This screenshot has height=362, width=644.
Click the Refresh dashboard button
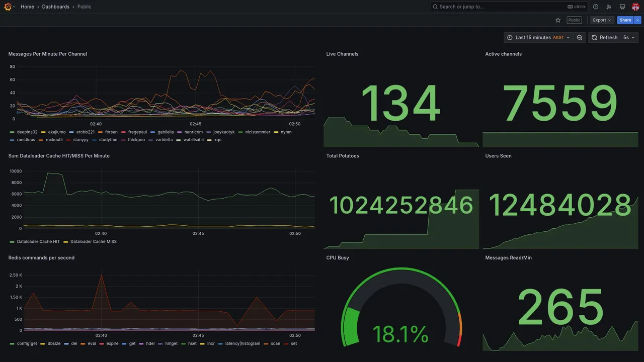click(x=604, y=38)
